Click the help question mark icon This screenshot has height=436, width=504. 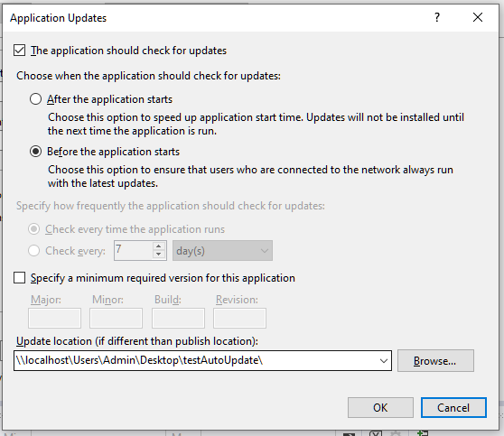[437, 17]
